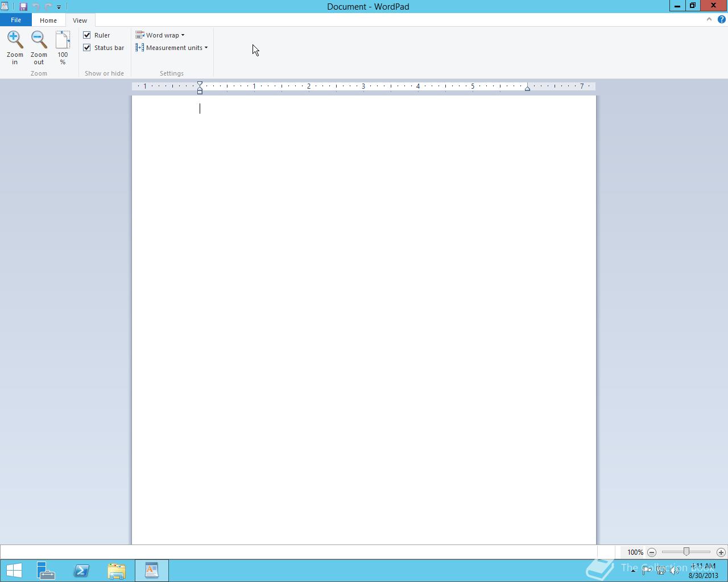Open the Customize Quick Access Toolbar arrow
Screen dimensions: 728x582
click(x=59, y=7)
